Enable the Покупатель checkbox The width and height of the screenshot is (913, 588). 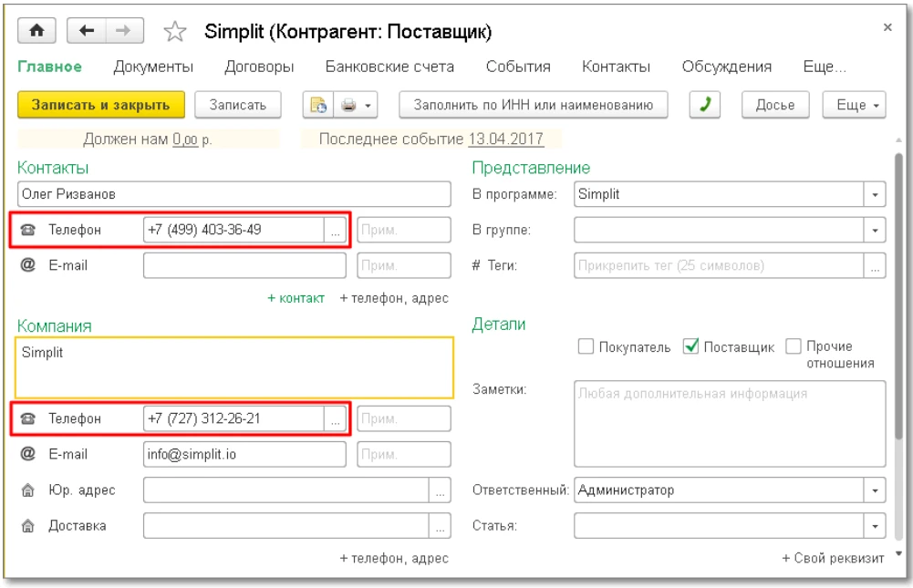[x=586, y=347]
